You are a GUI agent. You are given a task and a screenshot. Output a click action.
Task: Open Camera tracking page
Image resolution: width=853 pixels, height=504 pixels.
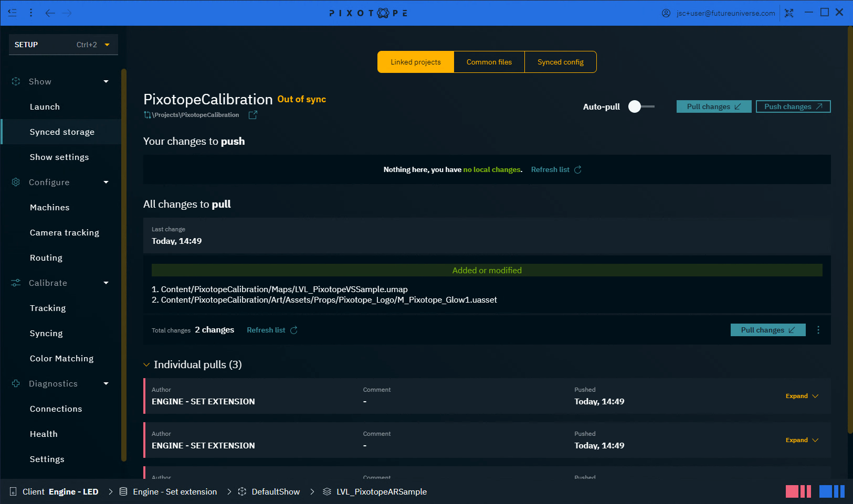[61, 232]
